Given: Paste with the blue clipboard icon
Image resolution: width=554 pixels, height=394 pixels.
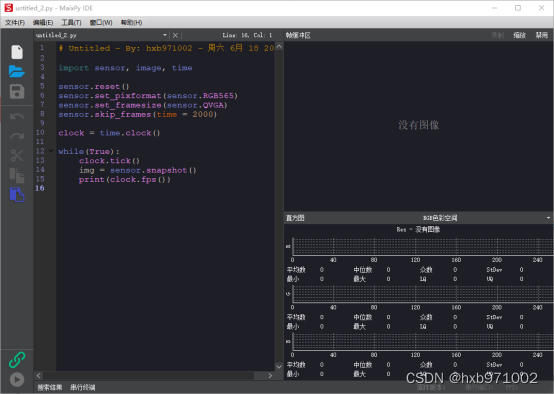Looking at the screenshot, I should (x=17, y=195).
